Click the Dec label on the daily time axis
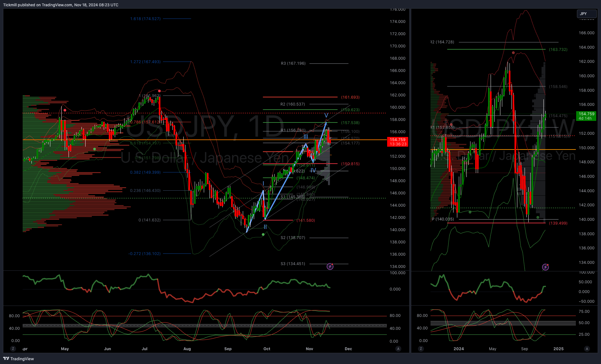Screen dimensions: 601x364 coord(348,349)
